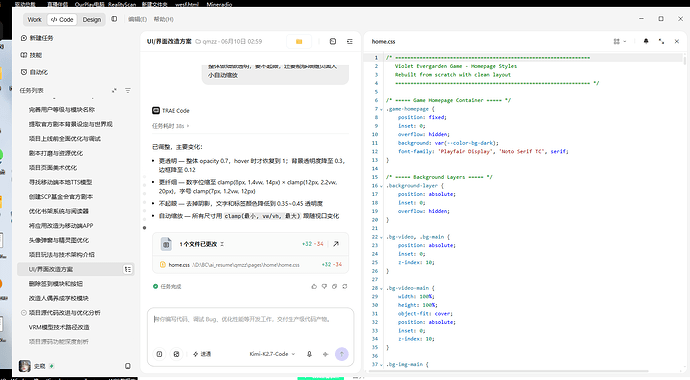Switch to the Work mode tab
This screenshot has height=380, width=690.
click(x=34, y=19)
